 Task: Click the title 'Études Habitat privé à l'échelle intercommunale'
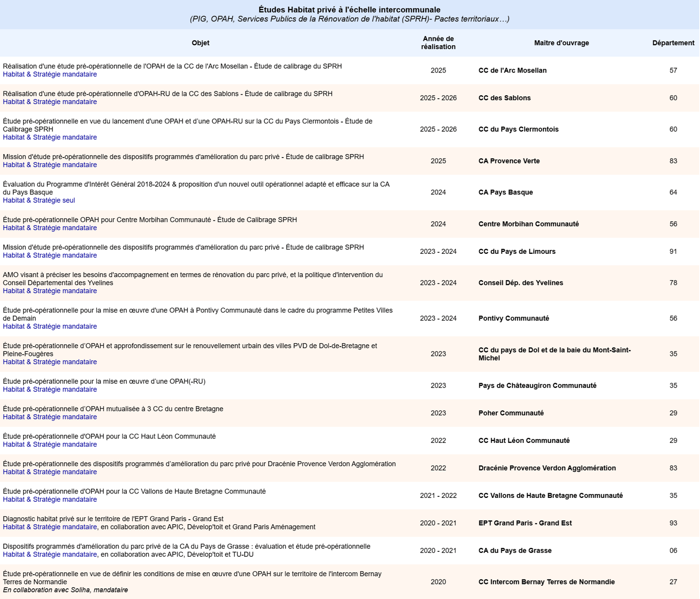(350, 10)
